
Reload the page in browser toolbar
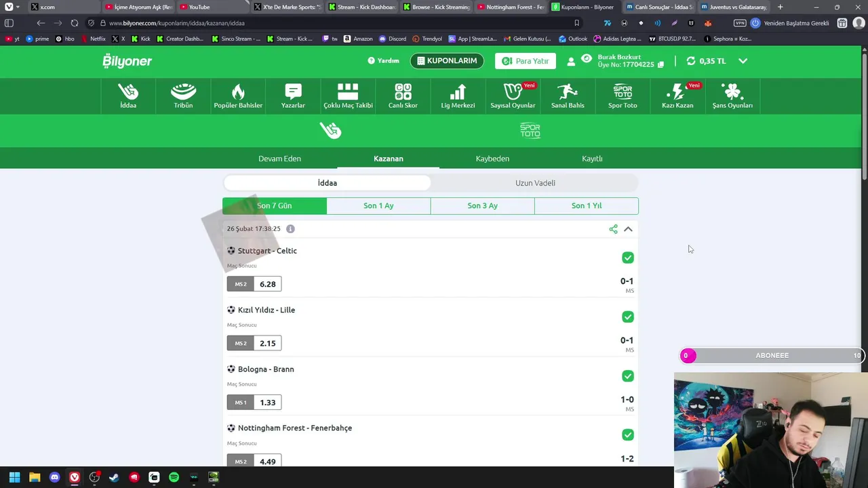click(75, 23)
